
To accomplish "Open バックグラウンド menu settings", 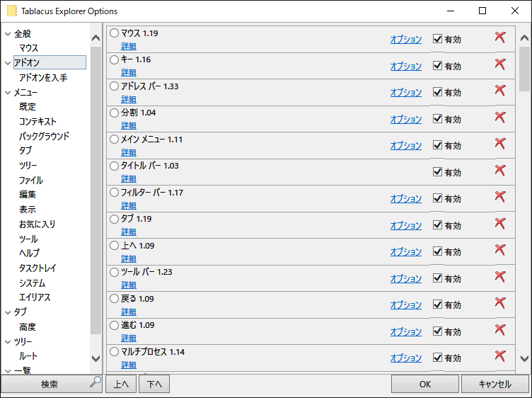I will click(44, 136).
